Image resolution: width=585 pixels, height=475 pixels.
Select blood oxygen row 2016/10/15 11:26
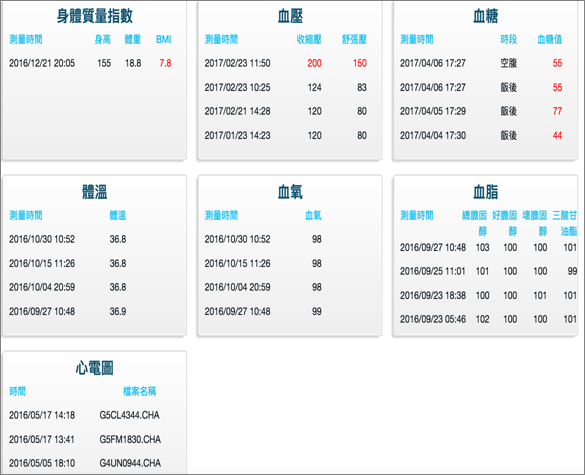click(263, 263)
